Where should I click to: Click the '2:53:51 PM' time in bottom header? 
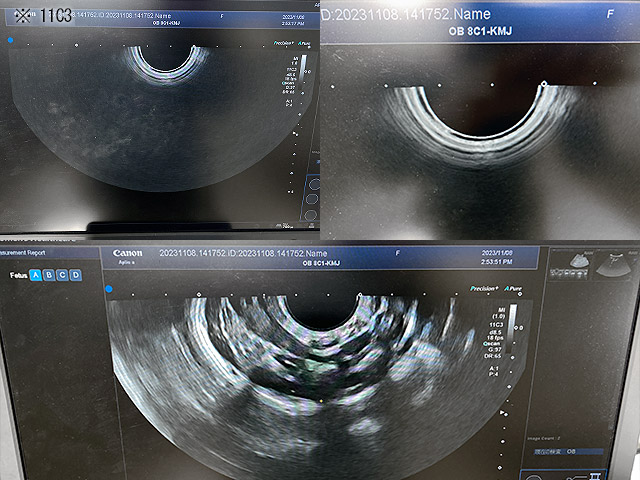point(496,262)
